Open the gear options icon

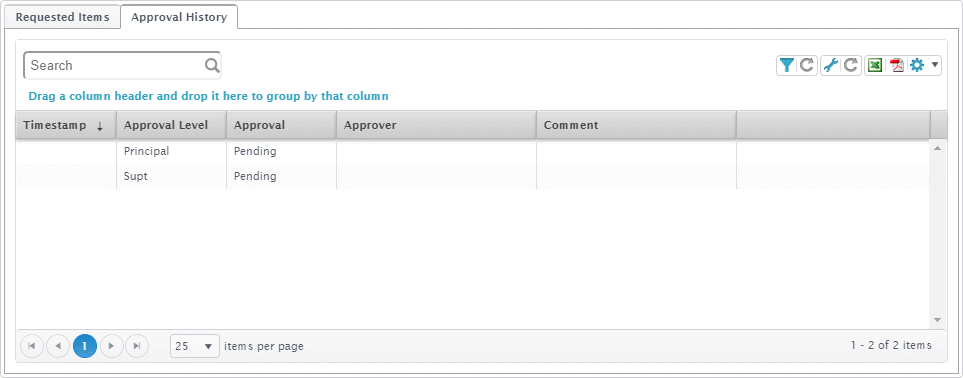917,65
